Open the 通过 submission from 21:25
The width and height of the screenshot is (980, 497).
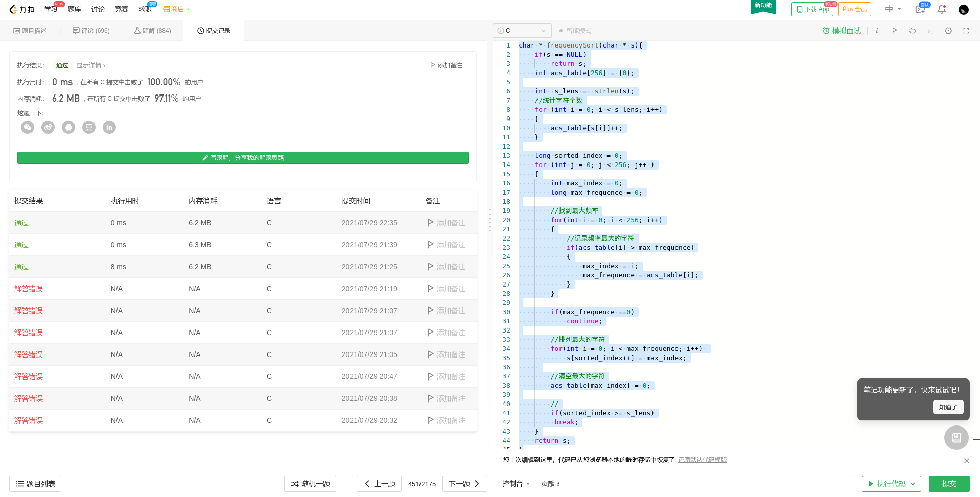[21, 267]
